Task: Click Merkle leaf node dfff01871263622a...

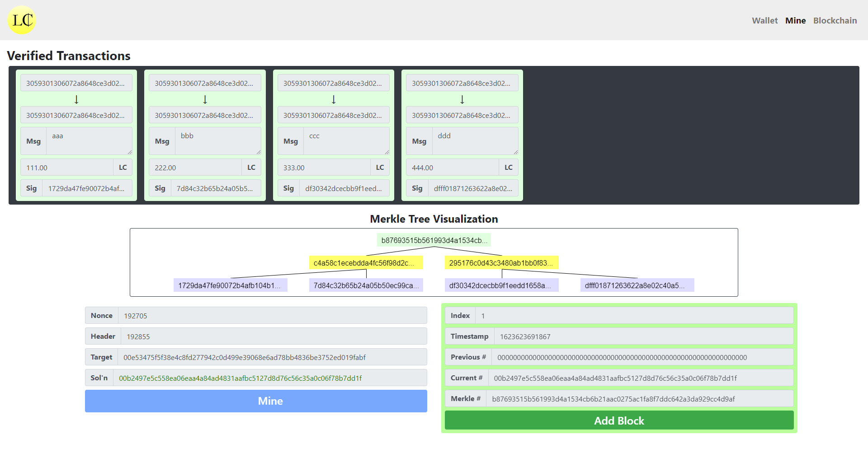Action: click(637, 285)
